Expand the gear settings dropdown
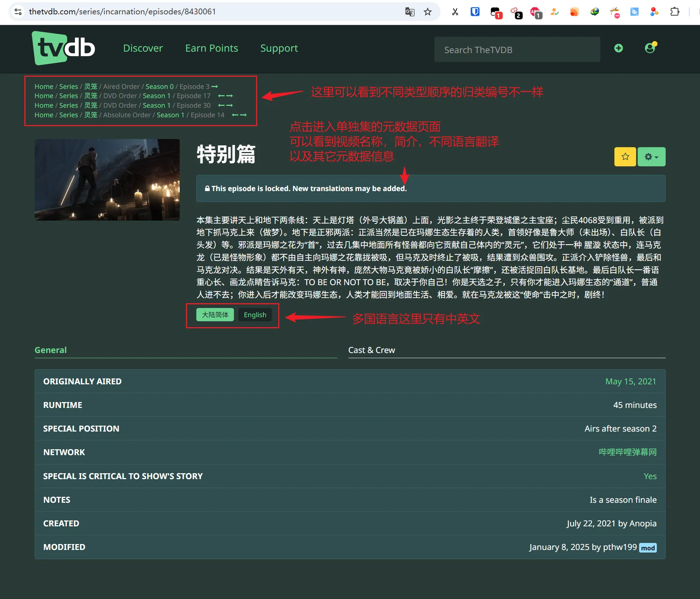 pyautogui.click(x=651, y=157)
